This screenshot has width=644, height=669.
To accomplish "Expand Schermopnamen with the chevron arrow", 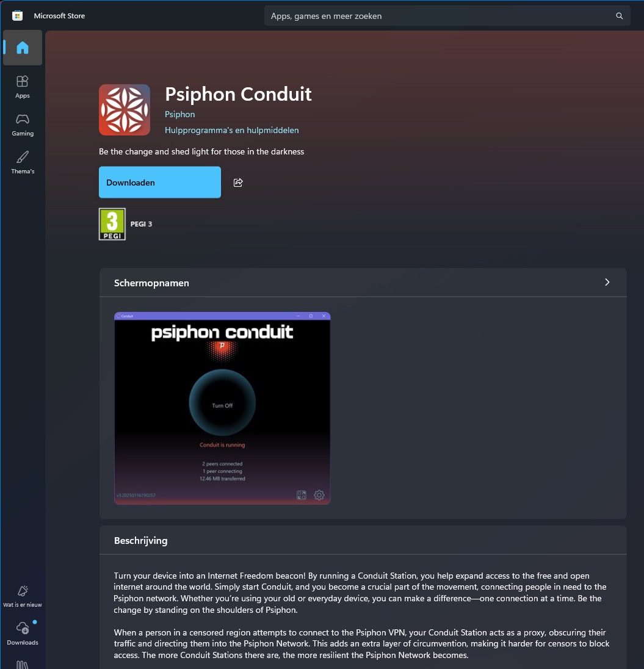I will 607,283.
